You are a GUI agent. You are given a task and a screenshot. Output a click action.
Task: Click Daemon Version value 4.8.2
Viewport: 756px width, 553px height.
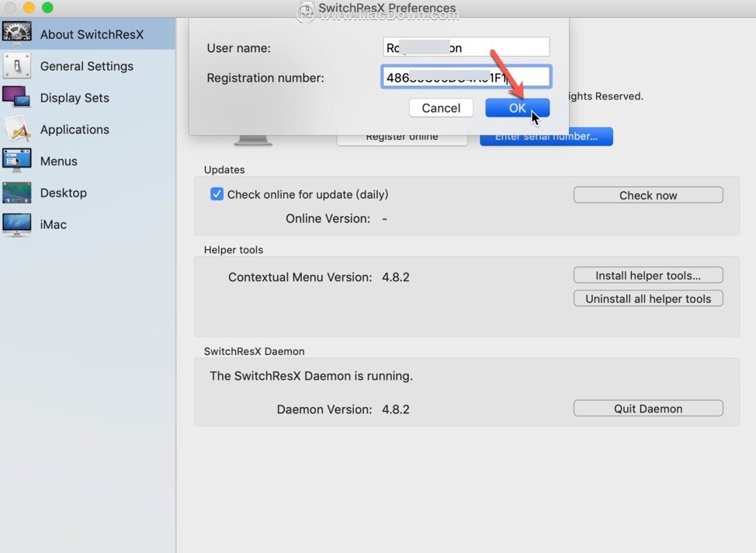395,409
